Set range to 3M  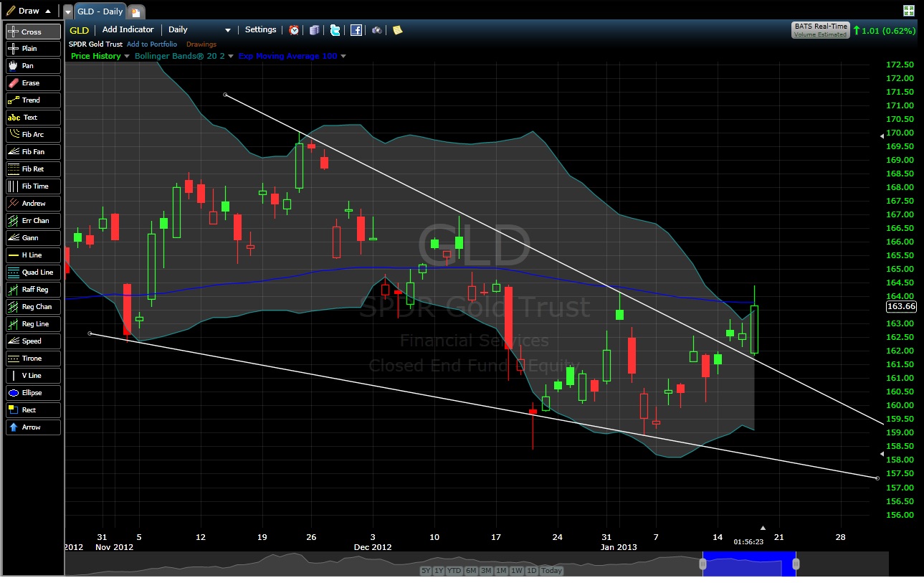coord(486,571)
